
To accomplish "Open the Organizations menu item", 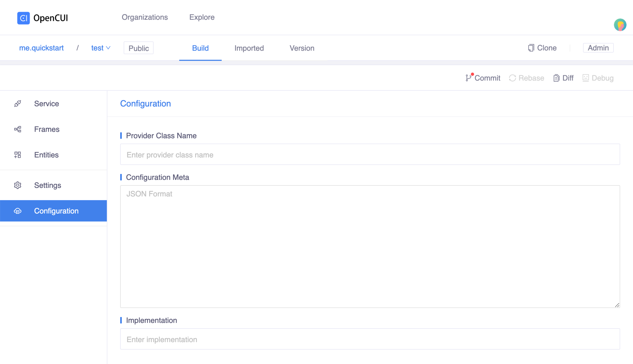I will [145, 17].
